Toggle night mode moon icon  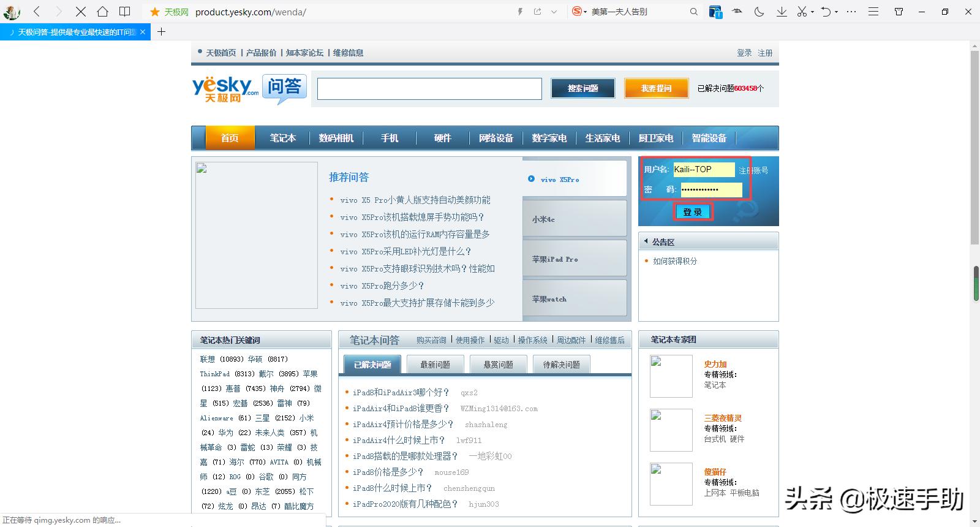click(759, 12)
